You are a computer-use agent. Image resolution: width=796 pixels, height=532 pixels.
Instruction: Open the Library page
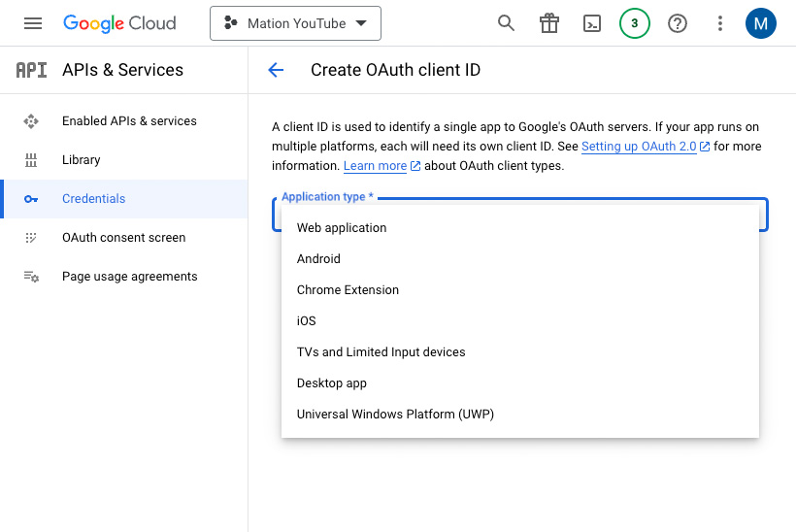[x=124, y=160]
